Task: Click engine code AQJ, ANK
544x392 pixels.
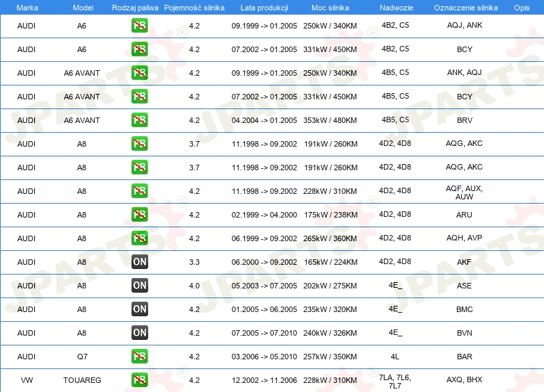Action: click(x=465, y=25)
